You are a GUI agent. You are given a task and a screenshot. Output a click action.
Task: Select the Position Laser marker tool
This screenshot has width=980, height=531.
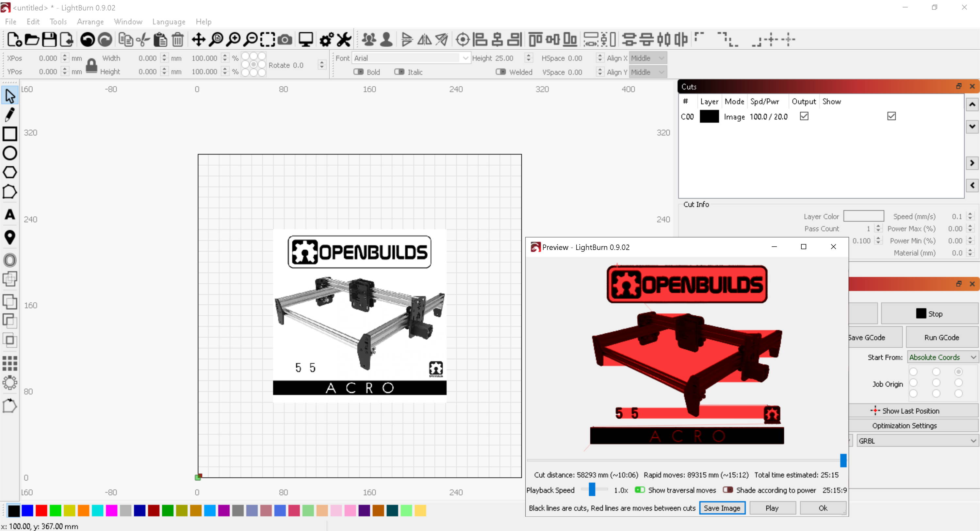tap(10, 238)
